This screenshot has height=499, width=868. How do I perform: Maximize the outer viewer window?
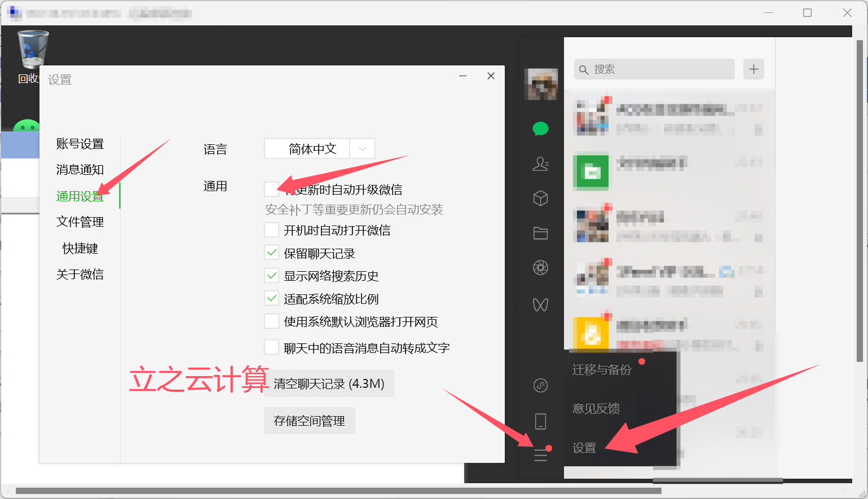(807, 12)
